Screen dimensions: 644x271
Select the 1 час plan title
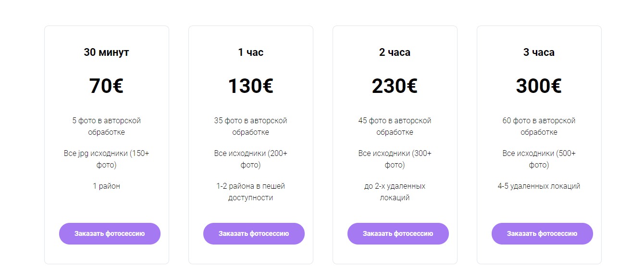click(x=251, y=52)
